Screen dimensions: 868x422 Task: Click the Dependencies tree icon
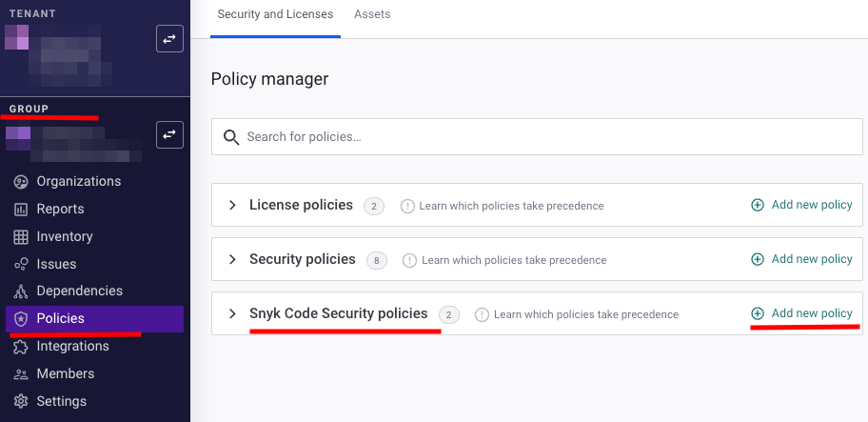[x=21, y=291]
